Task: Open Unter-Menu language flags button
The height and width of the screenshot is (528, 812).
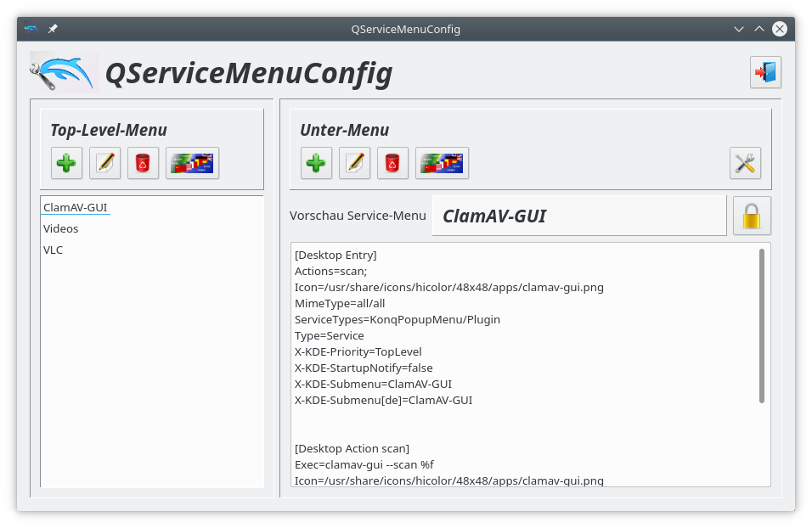Action: pyautogui.click(x=442, y=163)
